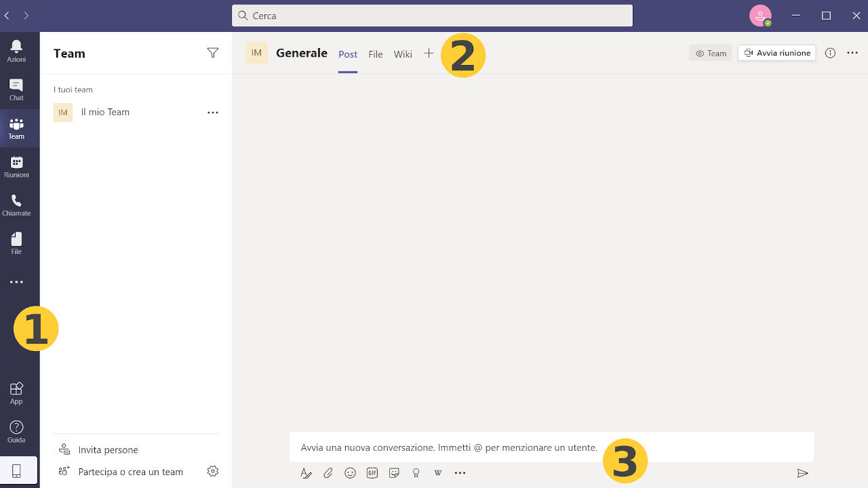
Task: Go forward with the navigation arrow
Action: point(26,15)
